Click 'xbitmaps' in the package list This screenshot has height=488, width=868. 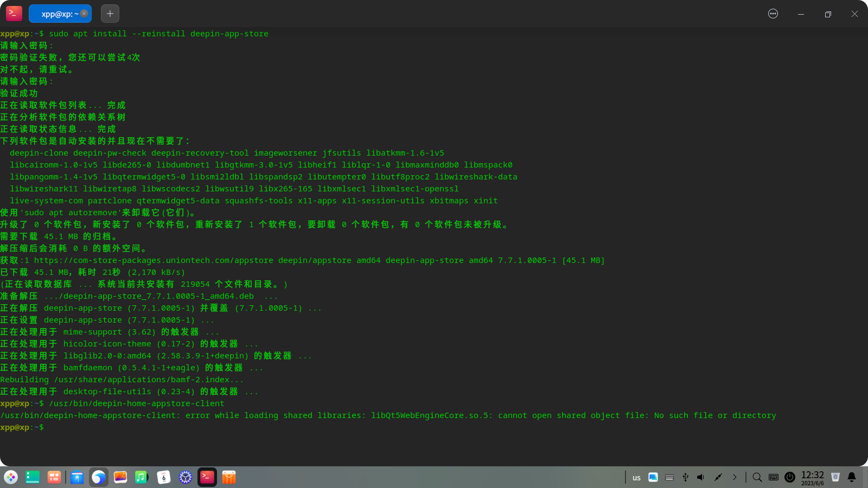pos(449,201)
